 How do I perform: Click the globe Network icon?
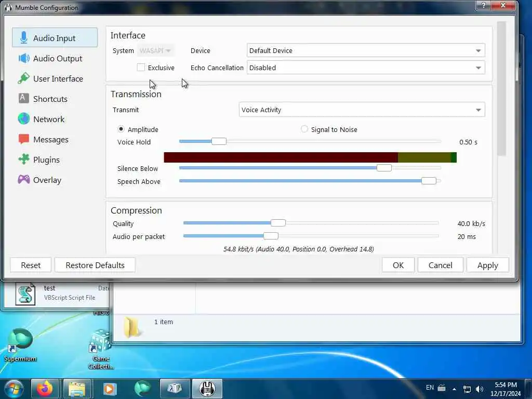24,119
